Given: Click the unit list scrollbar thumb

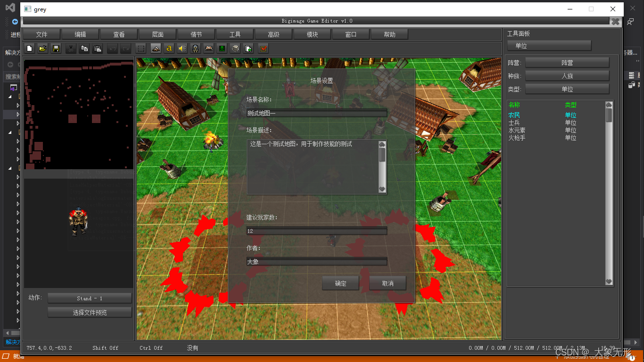Looking at the screenshot, I should pos(609,115).
